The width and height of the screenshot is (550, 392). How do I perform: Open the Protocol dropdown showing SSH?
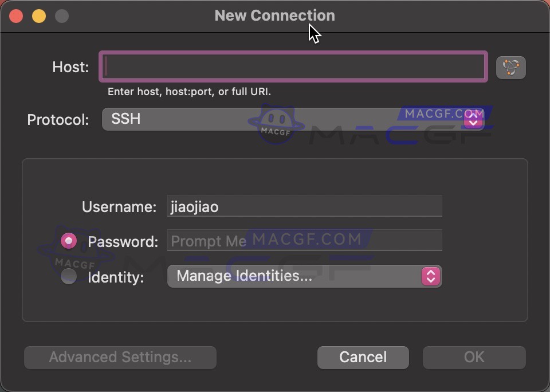pos(286,119)
